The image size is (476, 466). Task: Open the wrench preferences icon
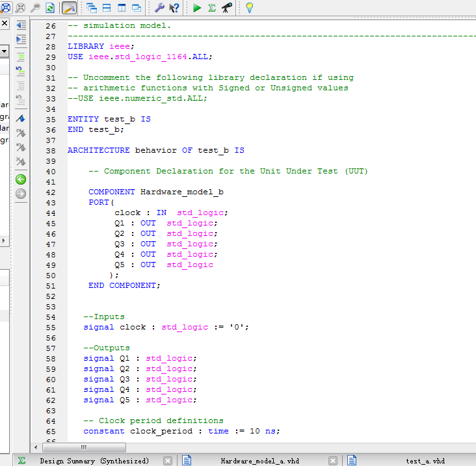(x=159, y=8)
